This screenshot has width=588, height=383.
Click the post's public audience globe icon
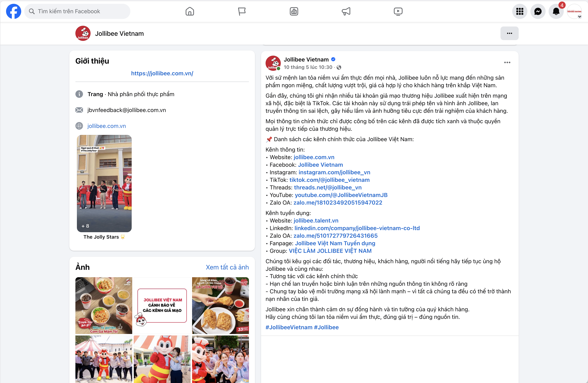pyautogui.click(x=339, y=67)
